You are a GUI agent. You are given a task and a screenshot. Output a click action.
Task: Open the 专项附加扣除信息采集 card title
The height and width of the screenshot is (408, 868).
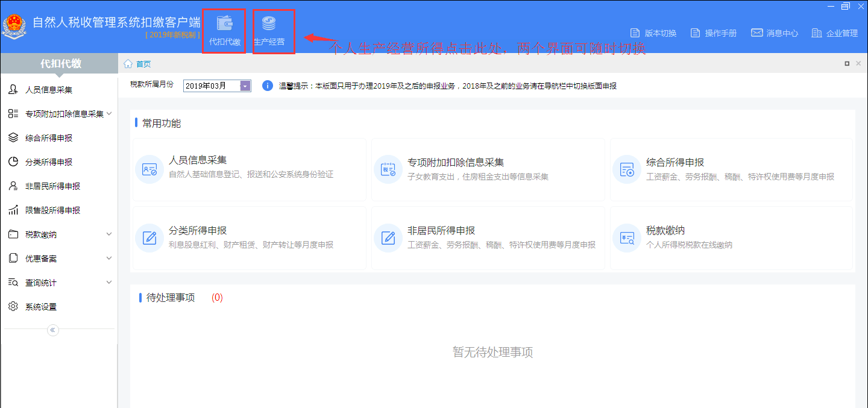click(456, 163)
